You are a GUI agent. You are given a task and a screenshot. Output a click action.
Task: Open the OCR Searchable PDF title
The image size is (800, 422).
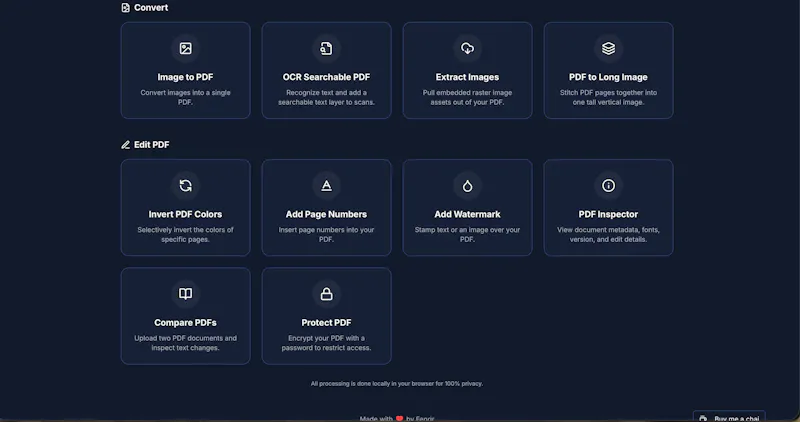point(326,77)
